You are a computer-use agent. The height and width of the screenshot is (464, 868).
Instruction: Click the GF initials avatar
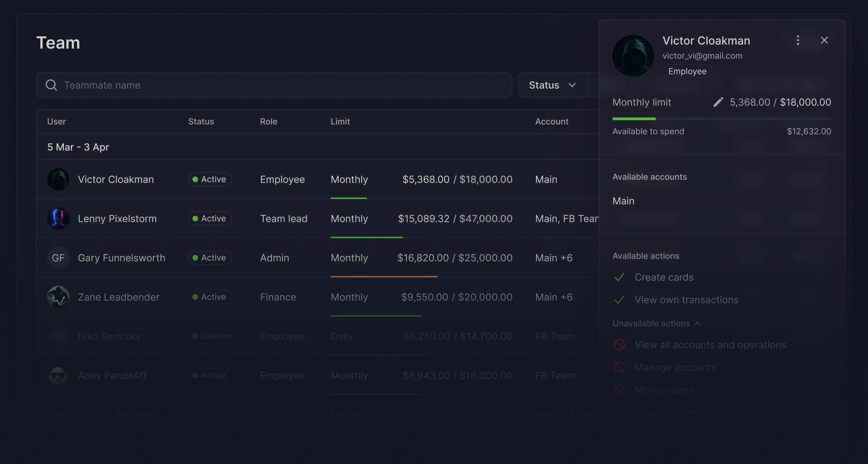(58, 258)
